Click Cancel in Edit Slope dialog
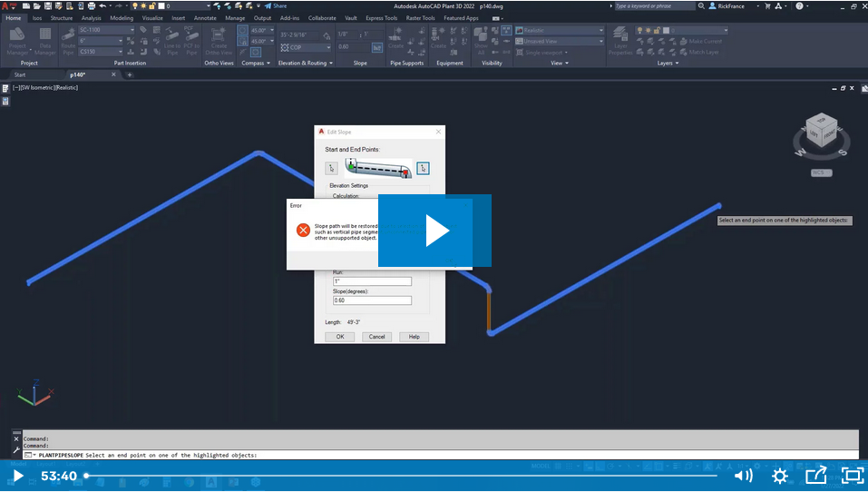The height and width of the screenshot is (492, 868). click(376, 337)
